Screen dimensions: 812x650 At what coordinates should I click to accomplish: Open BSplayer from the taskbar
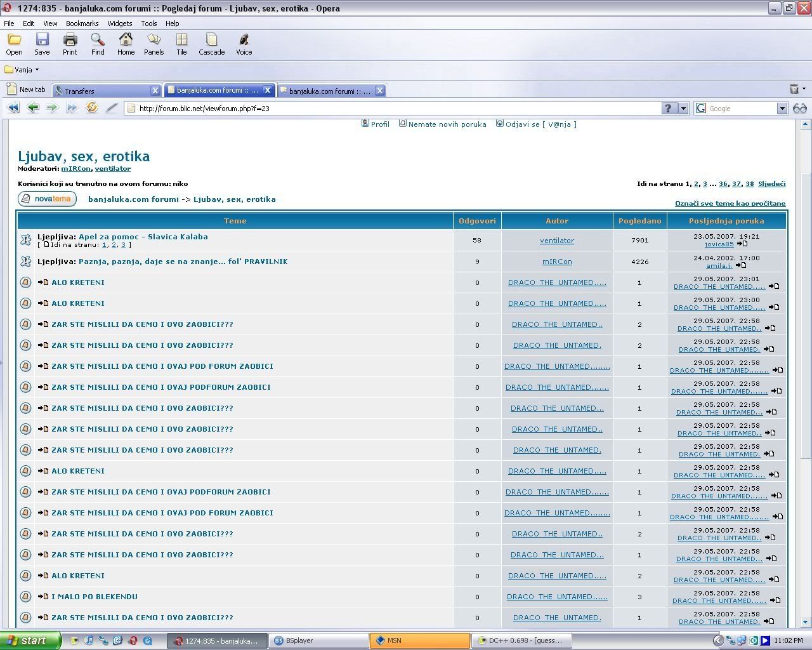coord(319,640)
